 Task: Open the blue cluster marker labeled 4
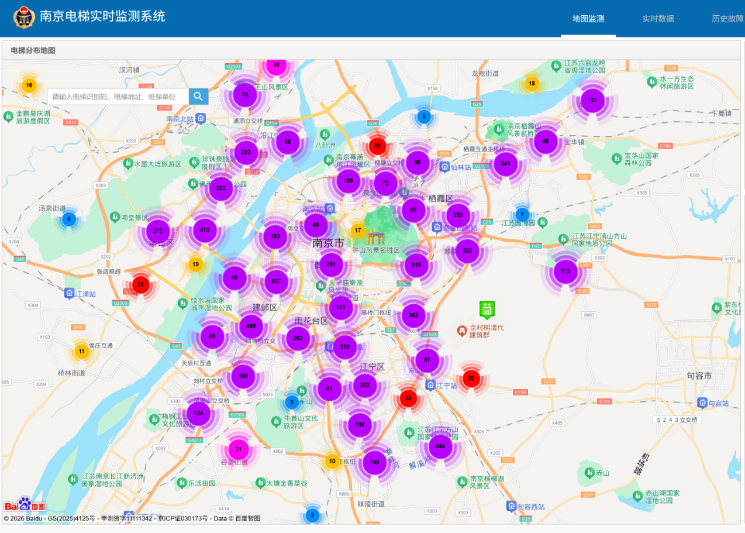tap(69, 219)
